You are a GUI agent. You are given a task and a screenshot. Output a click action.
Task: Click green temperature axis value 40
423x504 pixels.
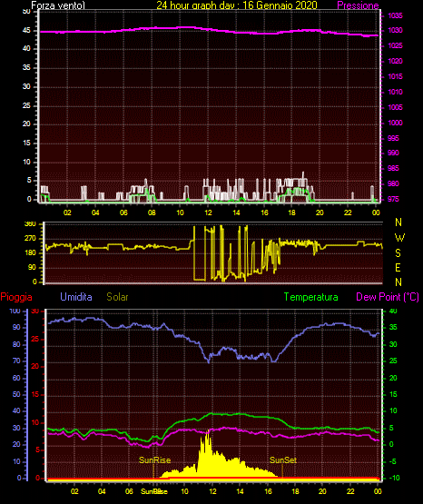point(393,311)
